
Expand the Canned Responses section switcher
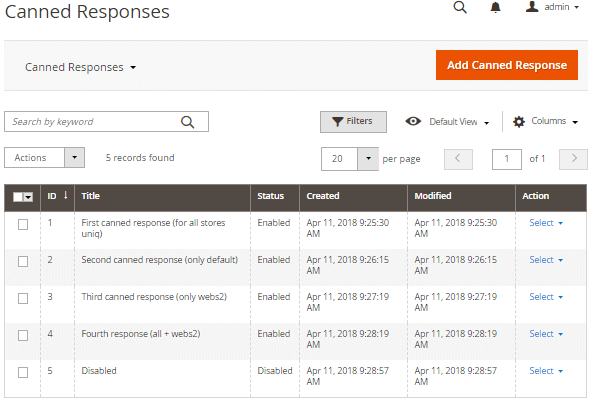pyautogui.click(x=81, y=67)
